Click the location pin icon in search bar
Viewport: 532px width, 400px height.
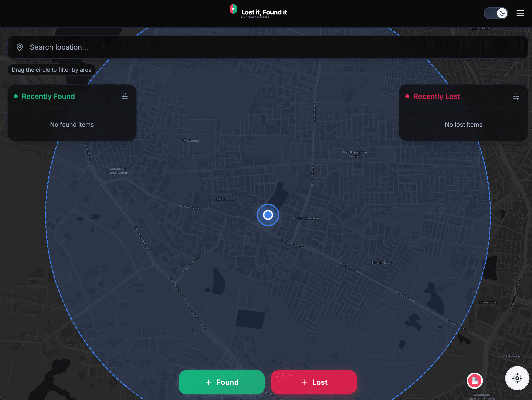pyautogui.click(x=20, y=47)
